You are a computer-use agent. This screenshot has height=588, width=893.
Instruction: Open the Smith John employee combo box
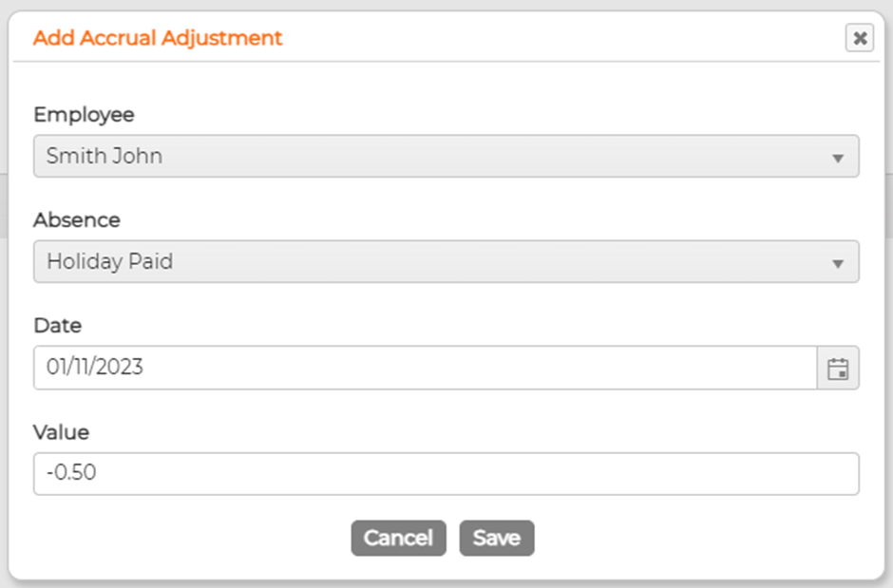427,157
